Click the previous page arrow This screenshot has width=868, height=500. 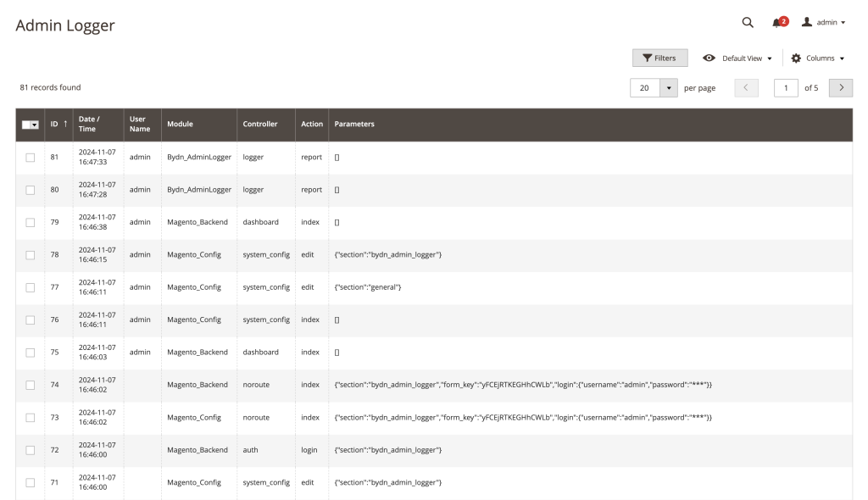click(746, 88)
